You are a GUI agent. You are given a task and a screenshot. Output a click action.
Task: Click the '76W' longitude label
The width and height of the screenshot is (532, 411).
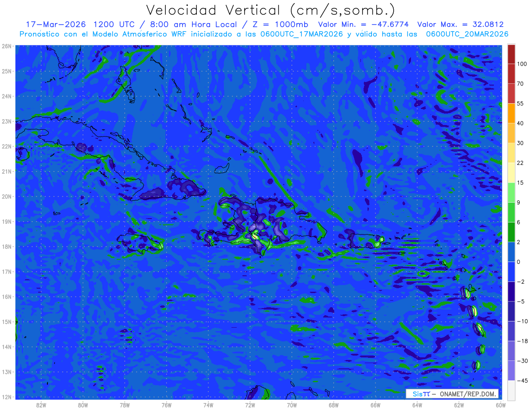[x=167, y=405]
